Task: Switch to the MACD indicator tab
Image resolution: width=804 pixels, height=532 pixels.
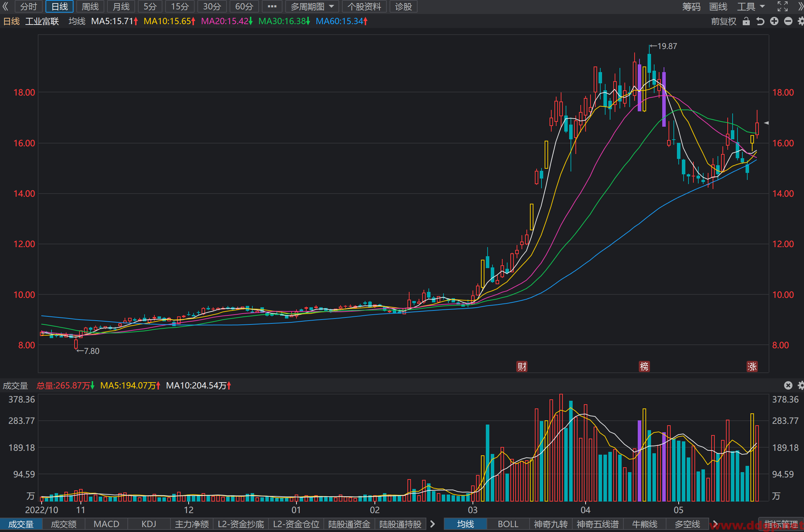Action: (x=106, y=524)
